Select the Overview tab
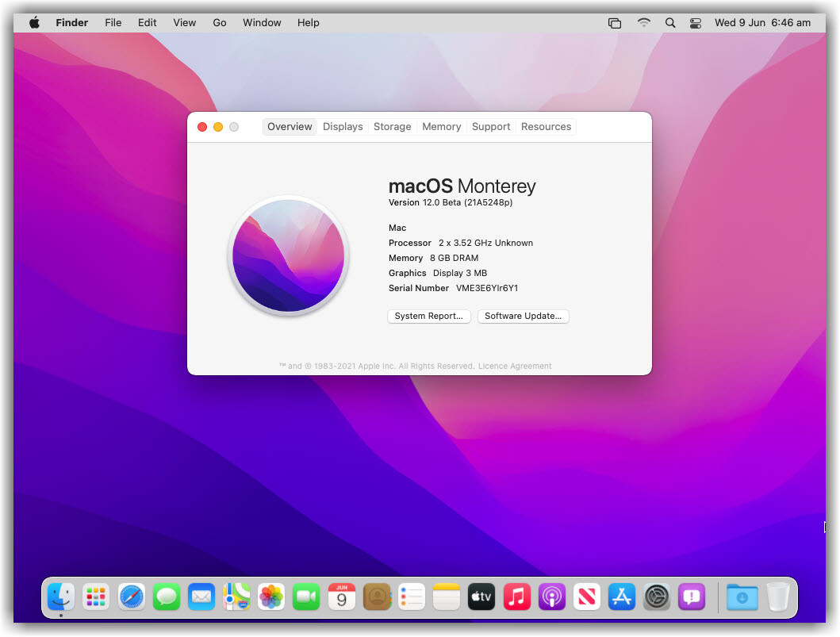 (290, 126)
